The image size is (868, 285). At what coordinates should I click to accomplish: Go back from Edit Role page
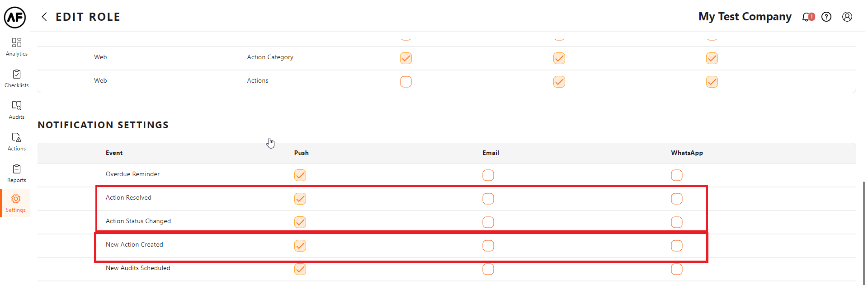pyautogui.click(x=44, y=17)
